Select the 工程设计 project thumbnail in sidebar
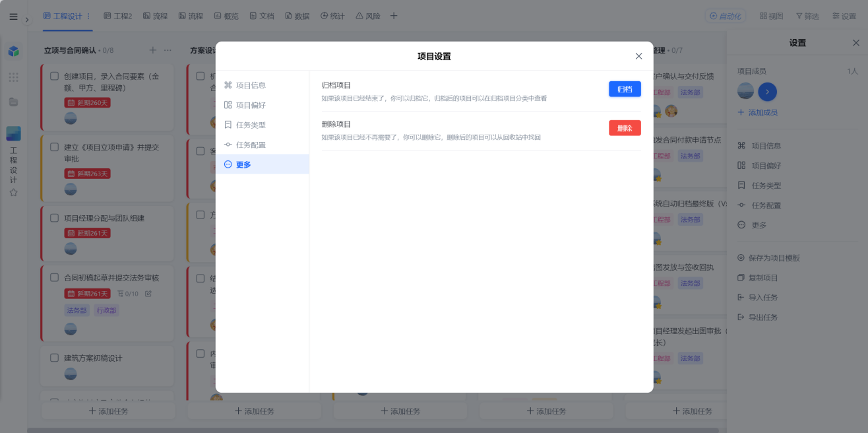 pyautogui.click(x=13, y=133)
